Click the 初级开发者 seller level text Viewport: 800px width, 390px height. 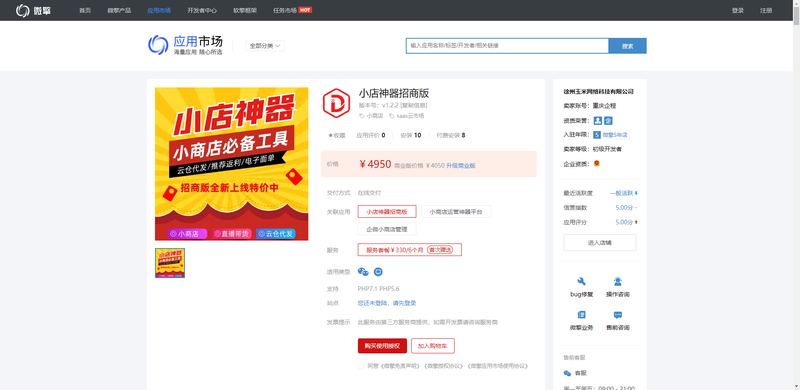(607, 150)
